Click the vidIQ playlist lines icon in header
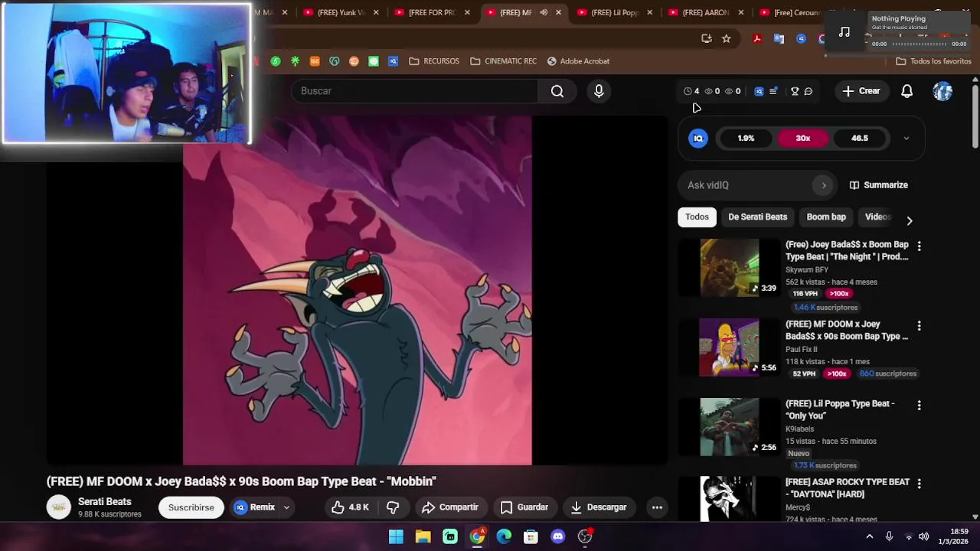 pos(773,91)
